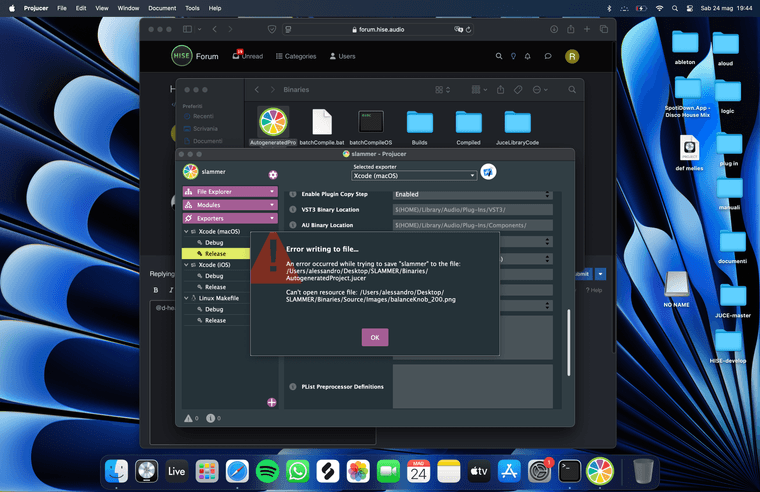Select batchCompile.bat file in Finder

click(x=322, y=126)
